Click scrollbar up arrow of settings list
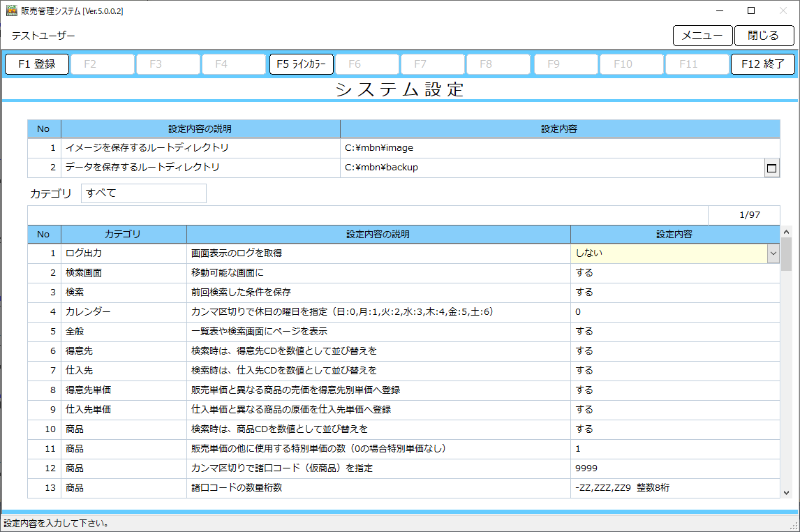 pos(786,232)
